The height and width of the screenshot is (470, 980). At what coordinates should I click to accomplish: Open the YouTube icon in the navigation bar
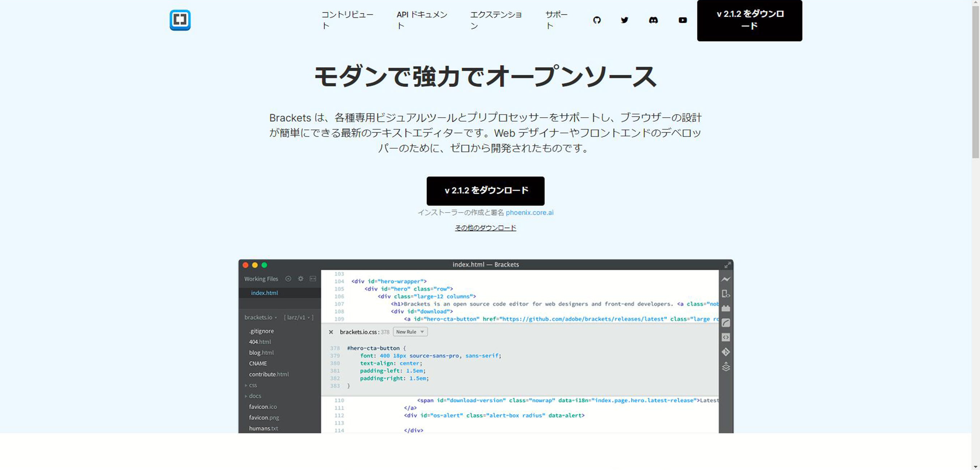[682, 20]
